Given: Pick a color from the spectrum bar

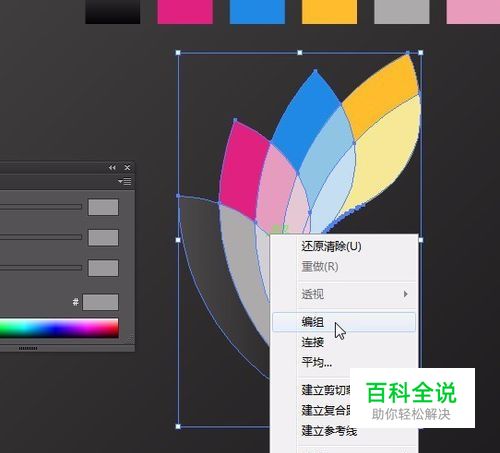Looking at the screenshot, I should coord(59,328).
